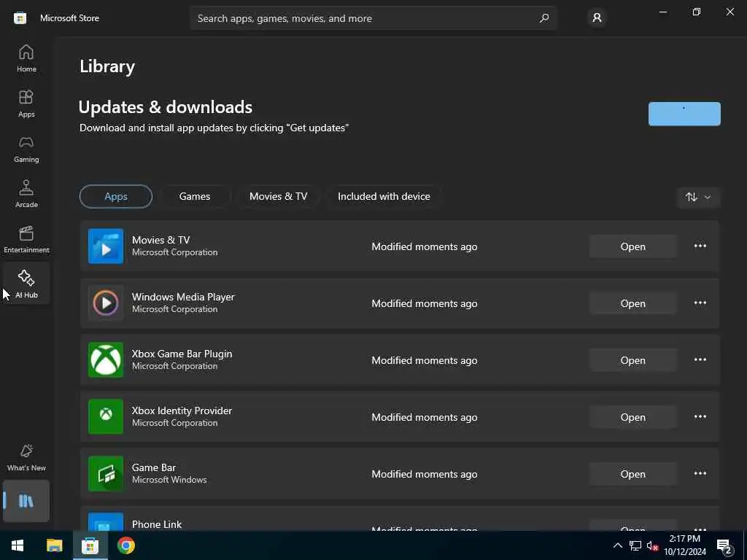Open the Game Bar app

coord(632,474)
